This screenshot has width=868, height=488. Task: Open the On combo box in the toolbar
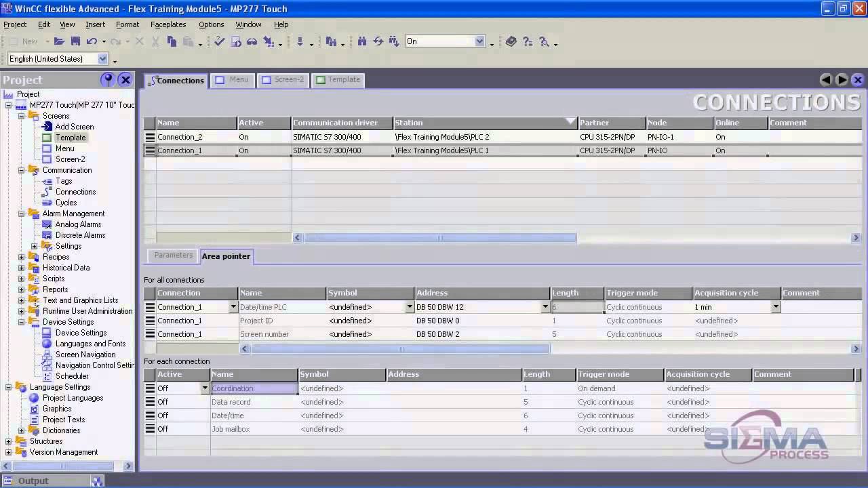[x=480, y=41]
